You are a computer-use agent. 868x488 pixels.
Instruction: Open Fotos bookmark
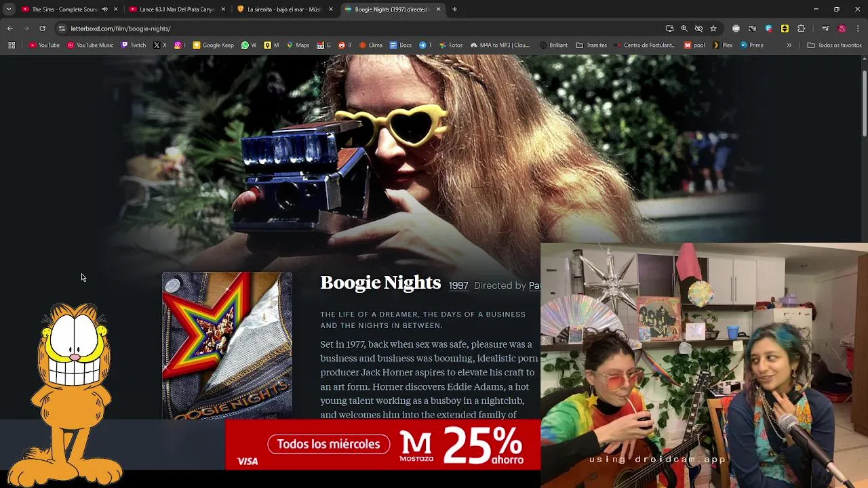tap(451, 45)
